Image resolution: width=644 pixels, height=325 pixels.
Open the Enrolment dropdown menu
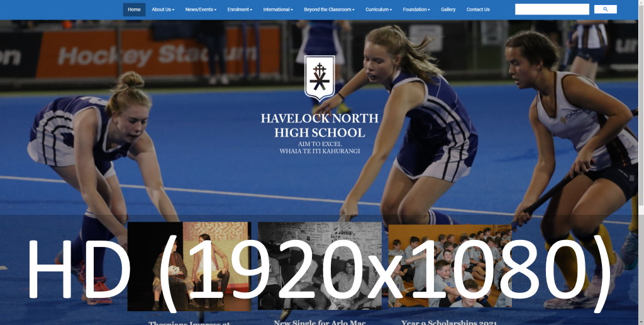coord(240,9)
